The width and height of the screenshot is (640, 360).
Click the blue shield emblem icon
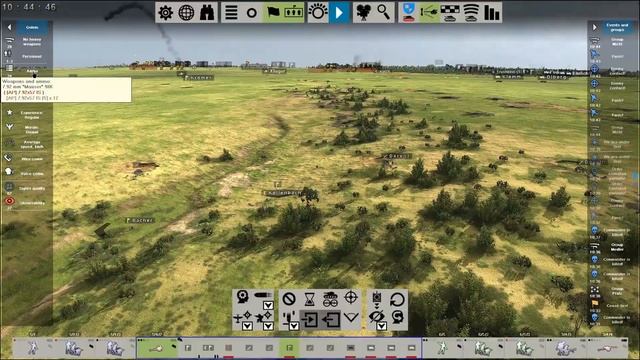pyautogui.click(x=409, y=13)
